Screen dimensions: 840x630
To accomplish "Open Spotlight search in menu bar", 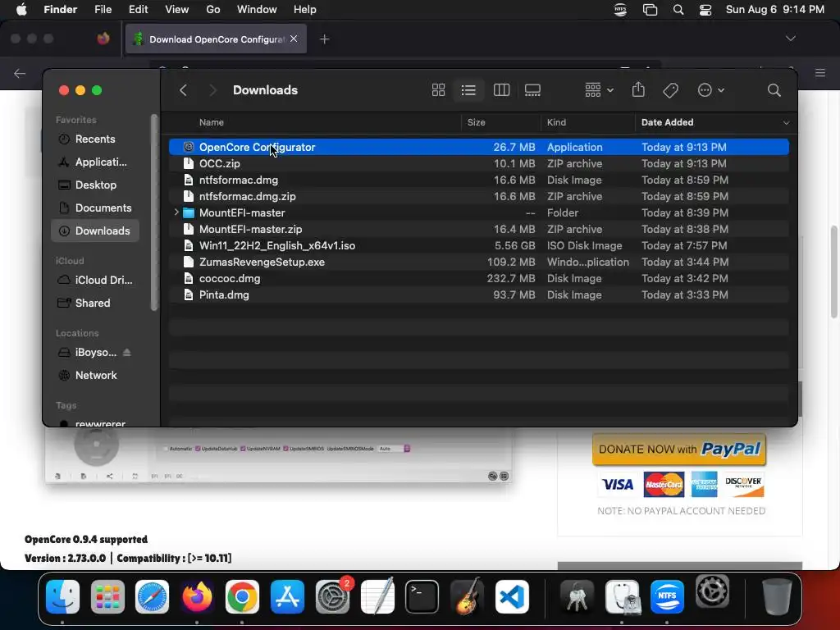I will pos(678,10).
